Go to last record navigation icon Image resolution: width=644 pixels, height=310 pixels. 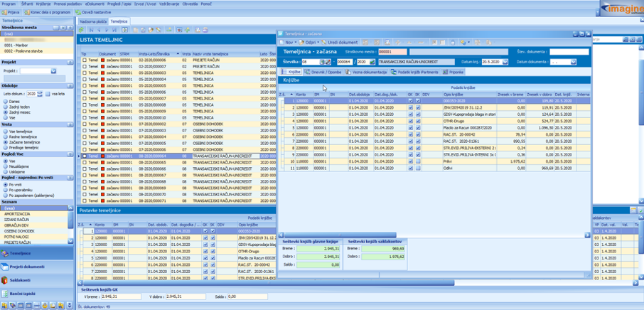click(114, 30)
